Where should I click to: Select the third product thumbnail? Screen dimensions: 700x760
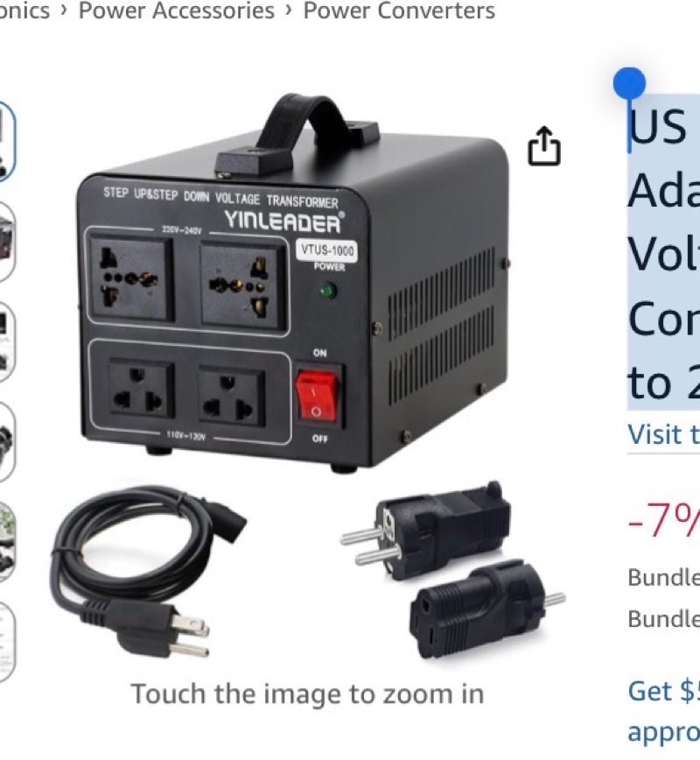[x=7, y=341]
